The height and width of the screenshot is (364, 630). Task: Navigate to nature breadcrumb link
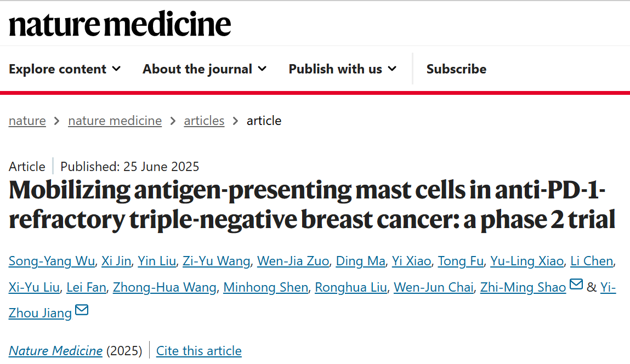pyautogui.click(x=27, y=121)
